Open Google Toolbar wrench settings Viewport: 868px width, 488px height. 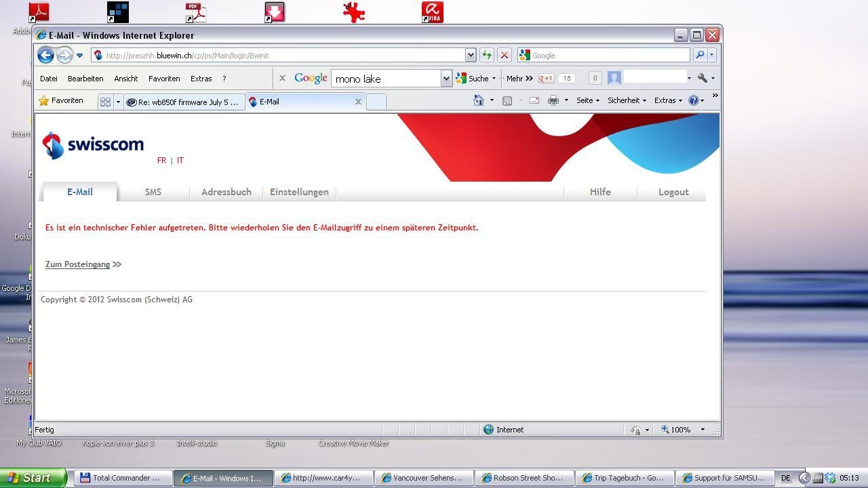[x=702, y=78]
